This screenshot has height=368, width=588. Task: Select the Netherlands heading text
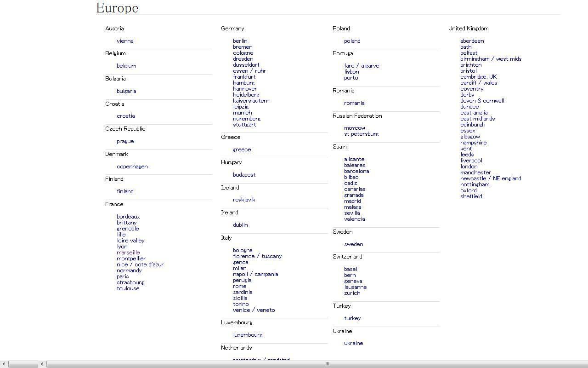(236, 348)
